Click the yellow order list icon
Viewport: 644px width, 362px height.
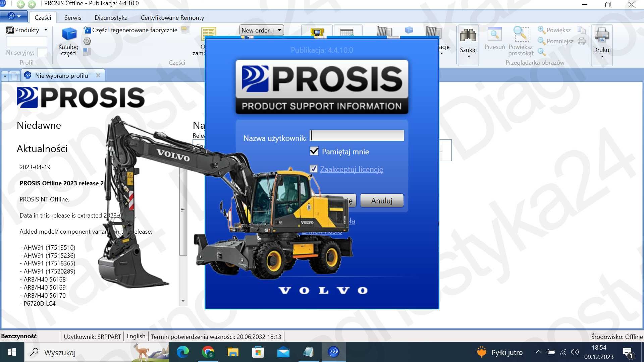tap(209, 33)
